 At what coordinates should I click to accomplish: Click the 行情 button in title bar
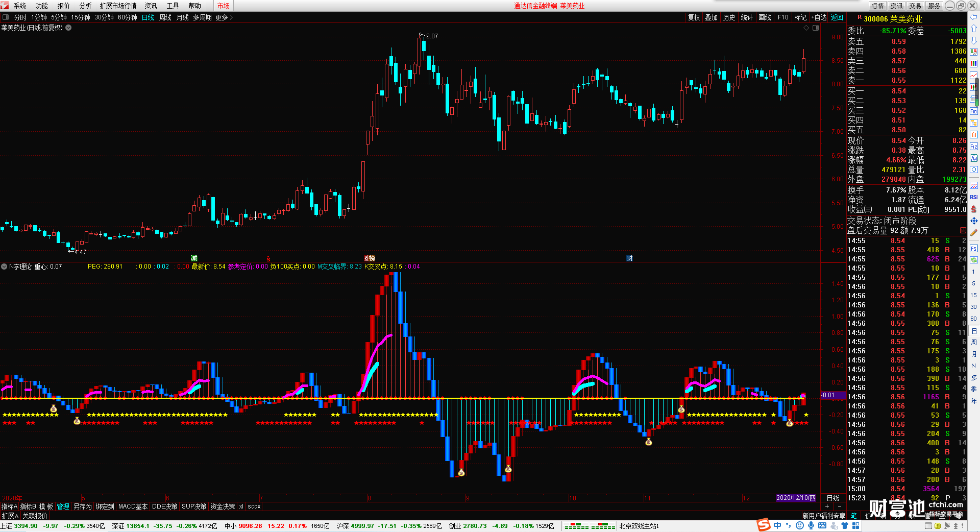(878, 6)
